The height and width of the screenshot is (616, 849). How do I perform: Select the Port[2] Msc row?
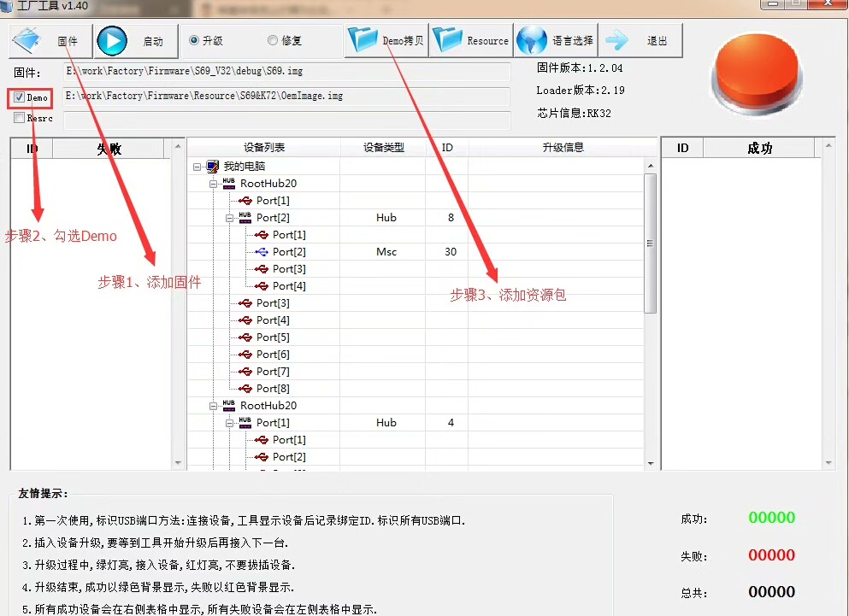(x=416, y=252)
